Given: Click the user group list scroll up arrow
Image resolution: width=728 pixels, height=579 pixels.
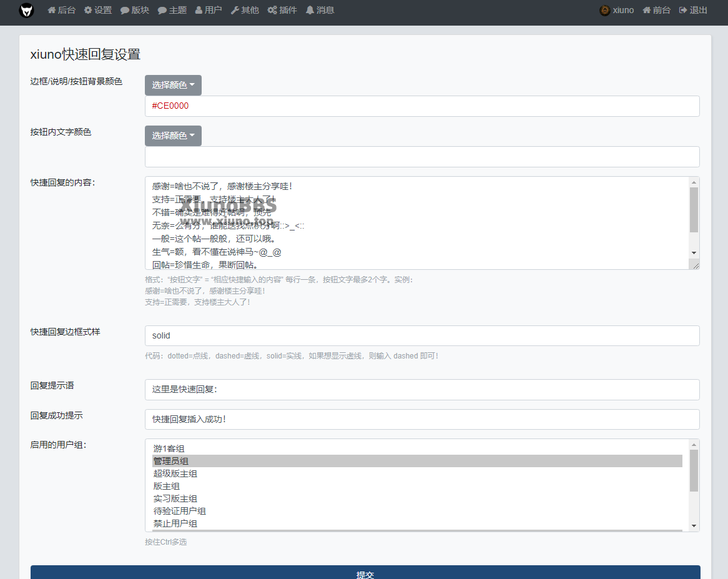Looking at the screenshot, I should pos(694,445).
